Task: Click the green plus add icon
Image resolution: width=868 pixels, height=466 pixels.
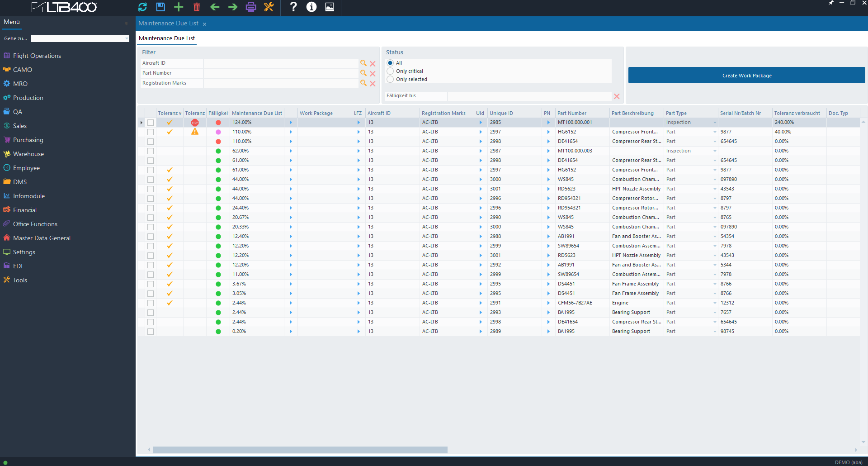Action: 179,7
